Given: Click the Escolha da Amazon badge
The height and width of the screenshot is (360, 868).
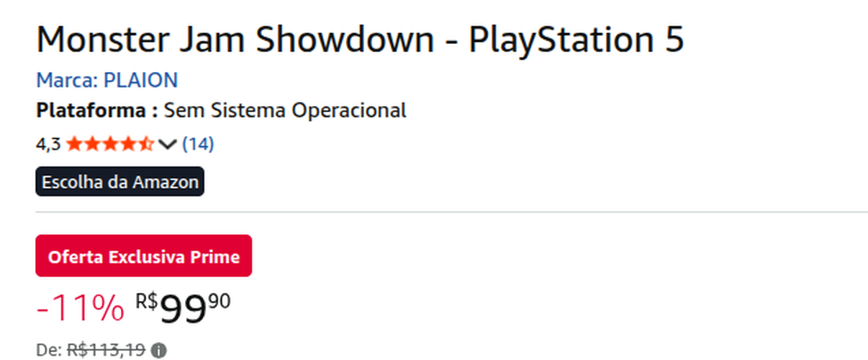Looking at the screenshot, I should [x=120, y=182].
